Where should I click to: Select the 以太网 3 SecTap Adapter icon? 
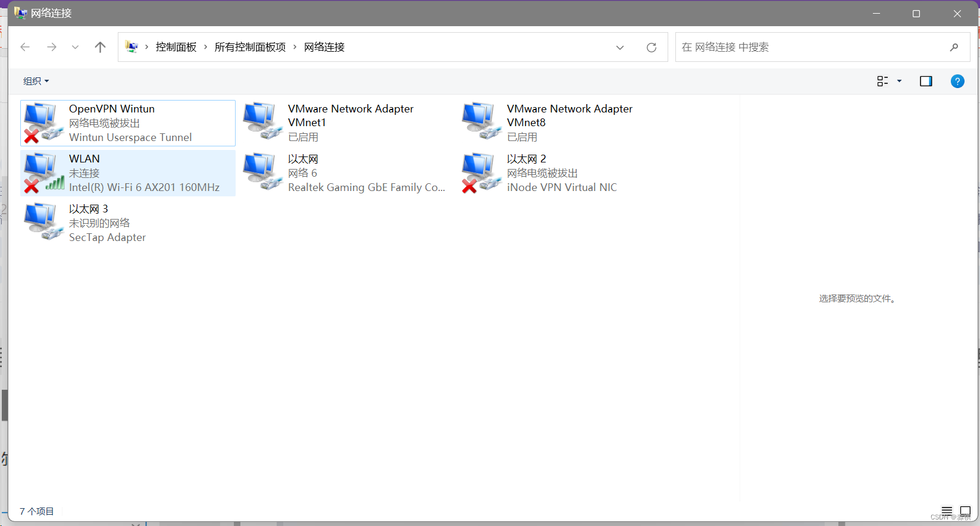coord(43,222)
